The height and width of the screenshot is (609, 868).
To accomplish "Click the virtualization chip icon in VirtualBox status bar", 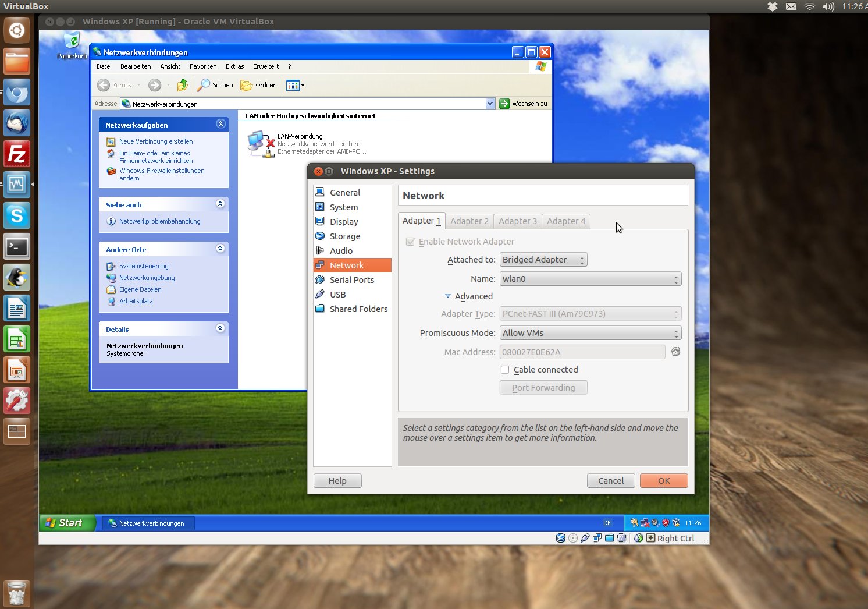I will pos(622,538).
